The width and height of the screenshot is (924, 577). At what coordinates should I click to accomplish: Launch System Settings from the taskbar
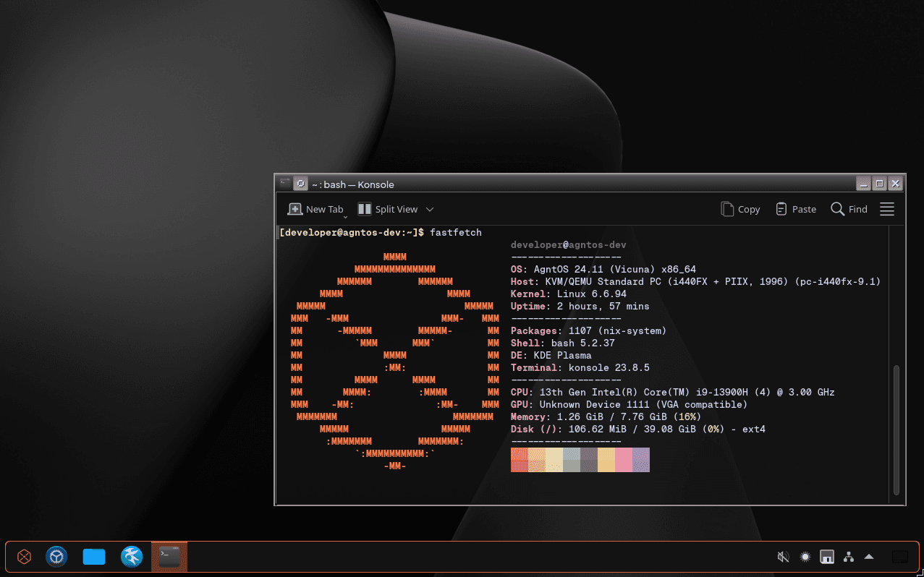click(x=56, y=557)
